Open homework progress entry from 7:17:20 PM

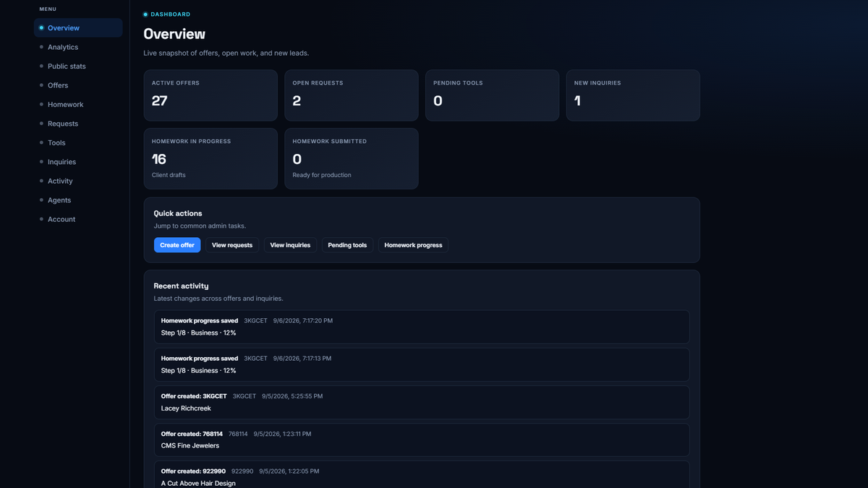(422, 327)
